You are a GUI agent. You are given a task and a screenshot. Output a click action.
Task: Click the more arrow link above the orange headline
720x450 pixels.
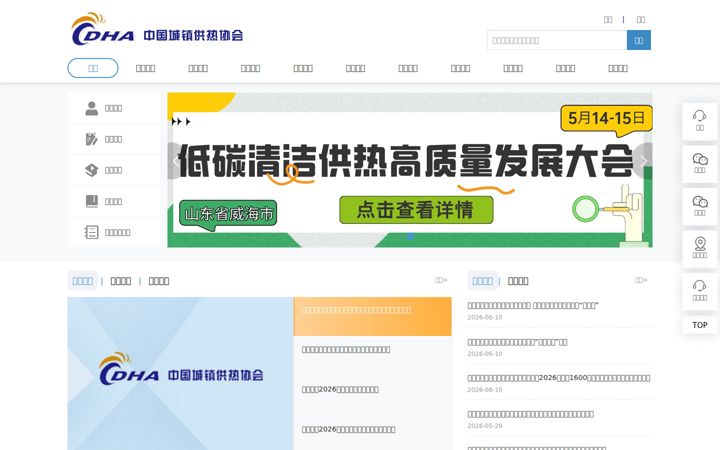441,280
